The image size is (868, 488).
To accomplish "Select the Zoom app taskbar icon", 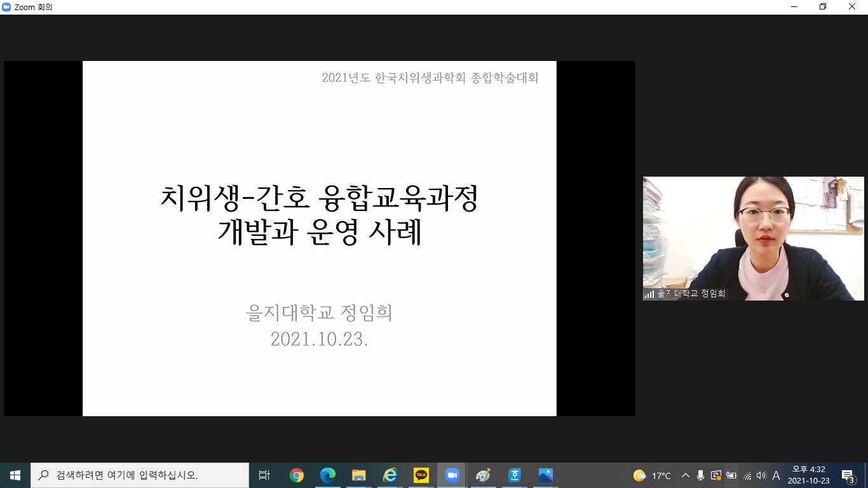I will (452, 475).
